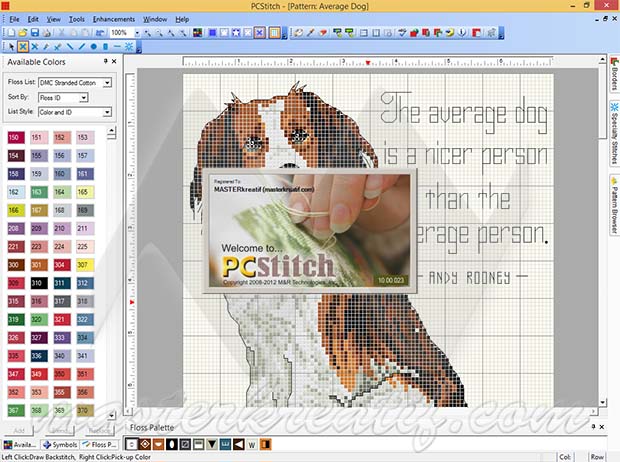Switch to the Floss P... tab
Screen dimensions: 620x462
(99, 445)
